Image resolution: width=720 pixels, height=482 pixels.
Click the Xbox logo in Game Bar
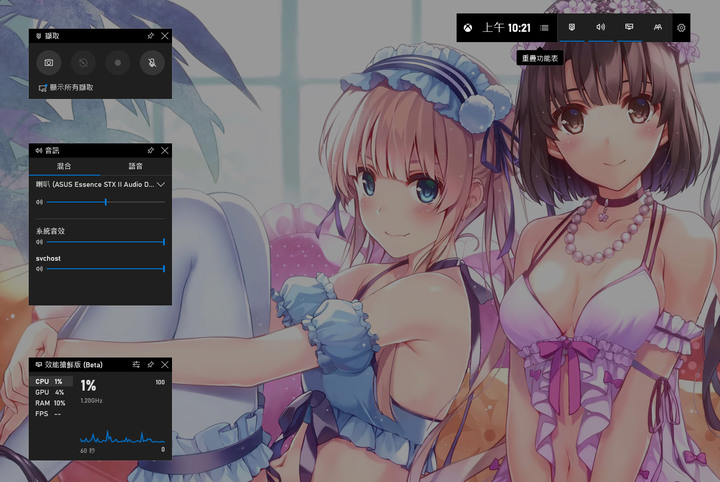(467, 28)
